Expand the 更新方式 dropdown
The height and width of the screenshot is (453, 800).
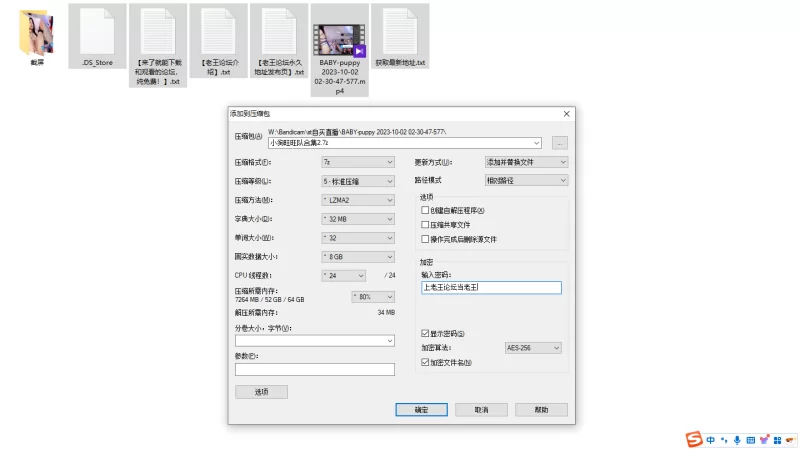(526, 162)
